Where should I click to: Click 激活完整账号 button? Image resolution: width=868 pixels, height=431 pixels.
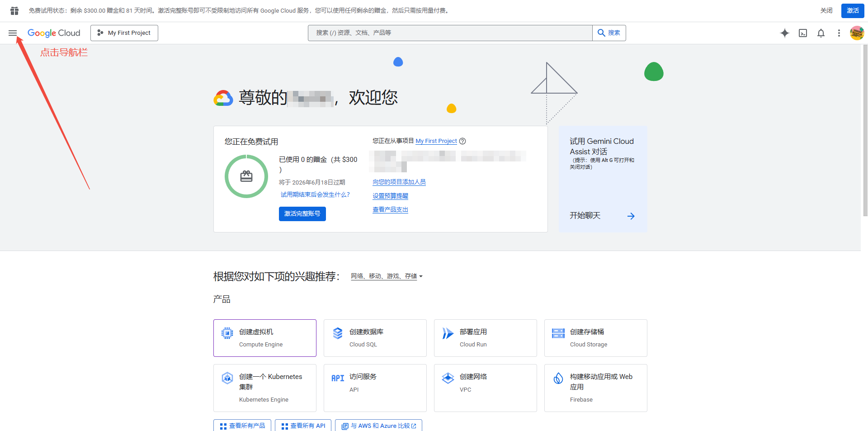[x=302, y=214]
